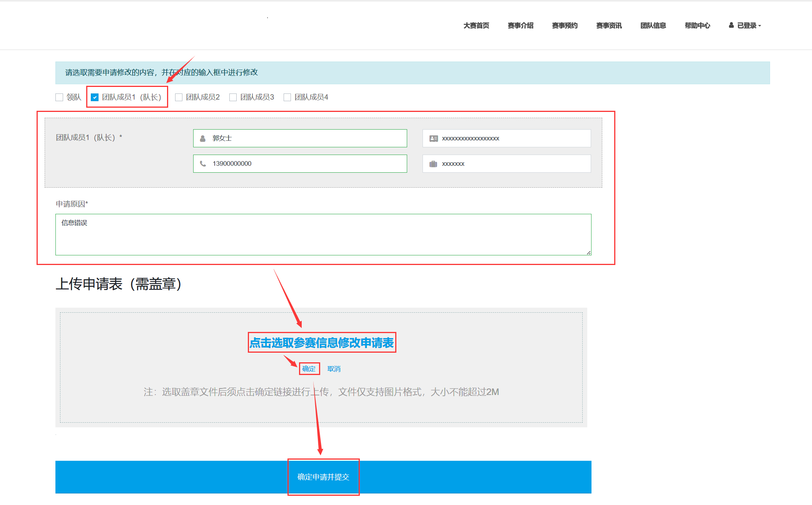Check the 团队成员2 checkbox

[179, 97]
